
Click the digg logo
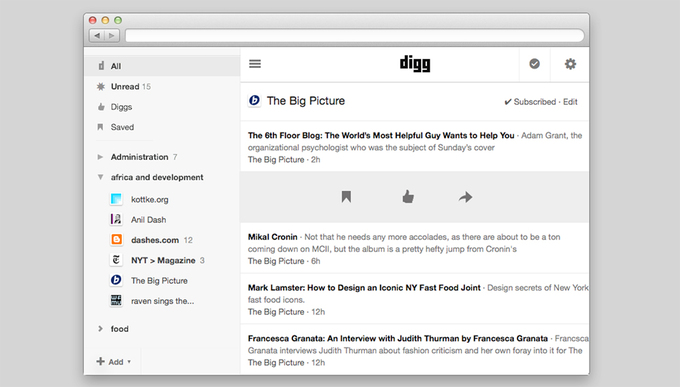pyautogui.click(x=415, y=64)
